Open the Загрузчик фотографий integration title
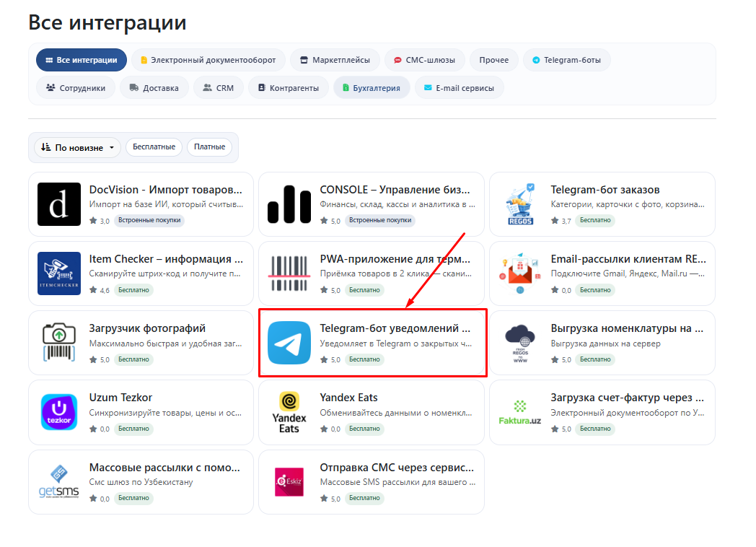The height and width of the screenshot is (547, 756). [x=147, y=328]
